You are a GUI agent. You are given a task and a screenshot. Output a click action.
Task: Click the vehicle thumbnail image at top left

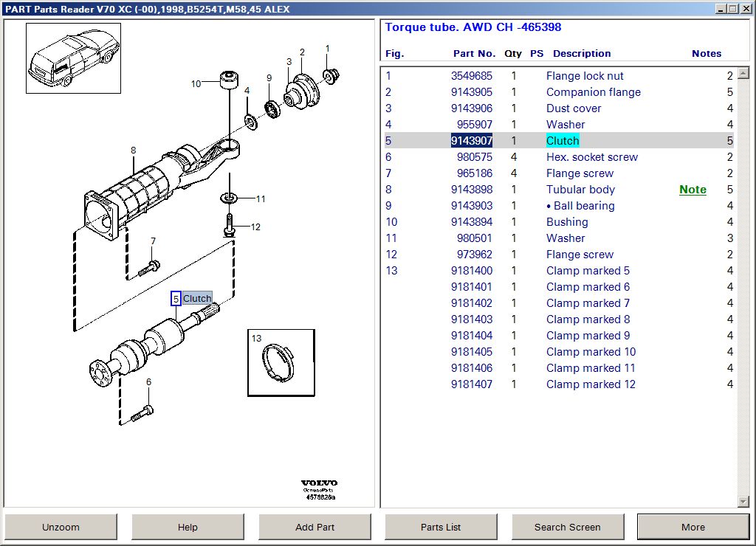[x=73, y=58]
